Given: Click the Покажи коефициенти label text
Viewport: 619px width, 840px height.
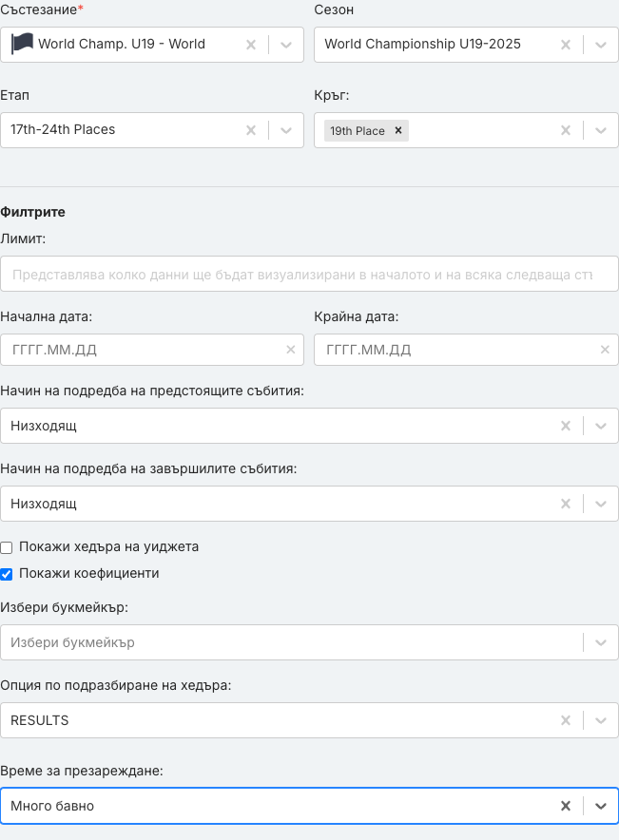Looking at the screenshot, I should click(89, 573).
